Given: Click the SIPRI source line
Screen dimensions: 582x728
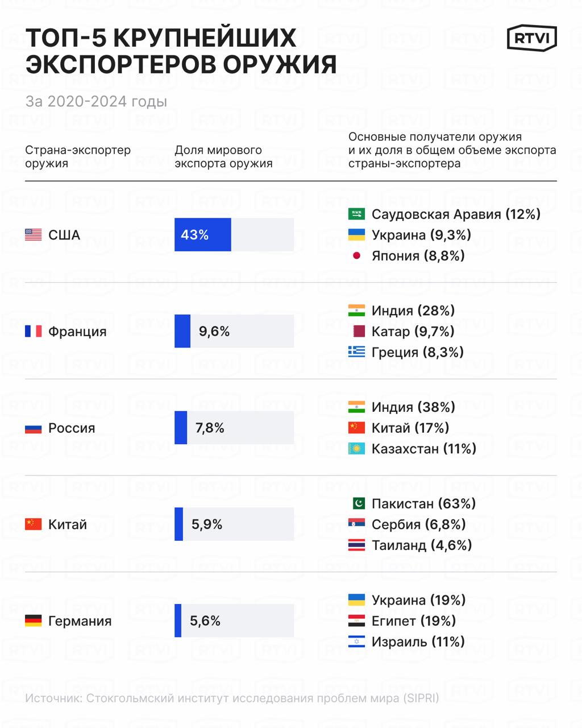Looking at the screenshot, I should coord(232,698).
